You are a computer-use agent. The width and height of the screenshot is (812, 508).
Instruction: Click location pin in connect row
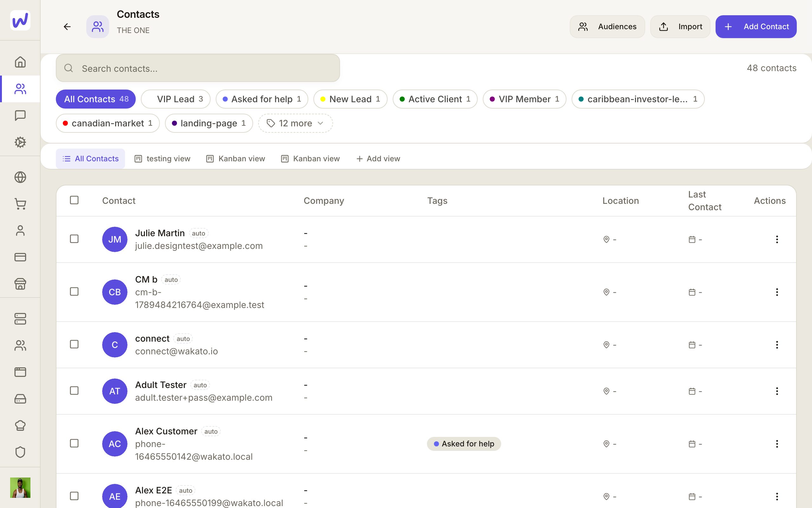pos(606,345)
